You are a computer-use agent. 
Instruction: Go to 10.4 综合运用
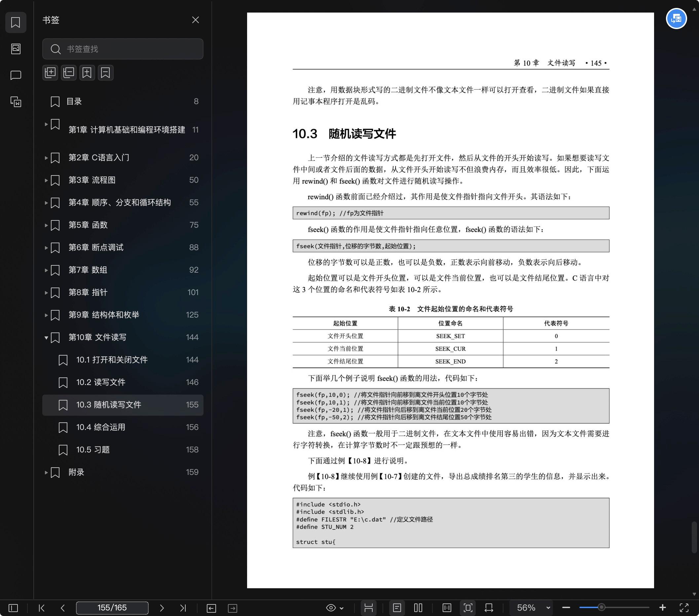[x=123, y=427]
